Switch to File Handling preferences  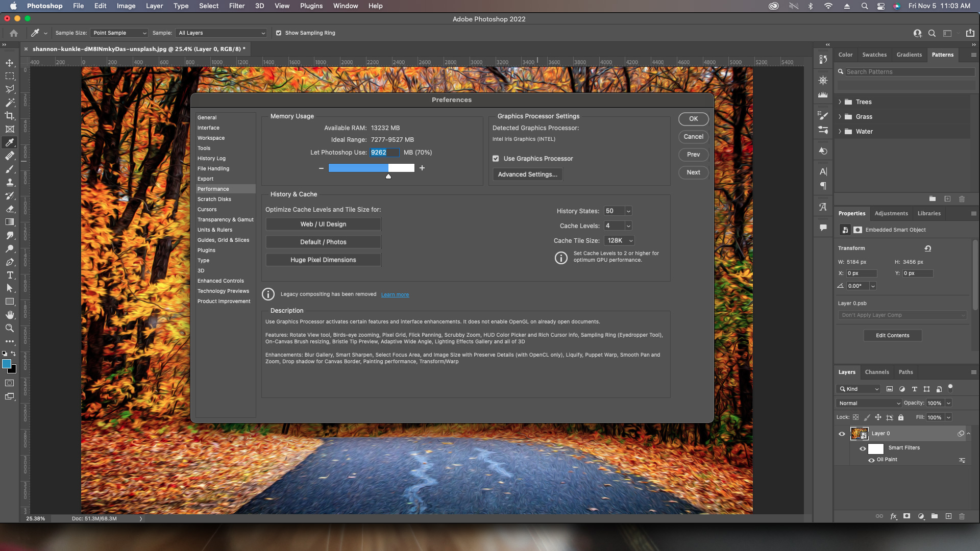coord(213,168)
